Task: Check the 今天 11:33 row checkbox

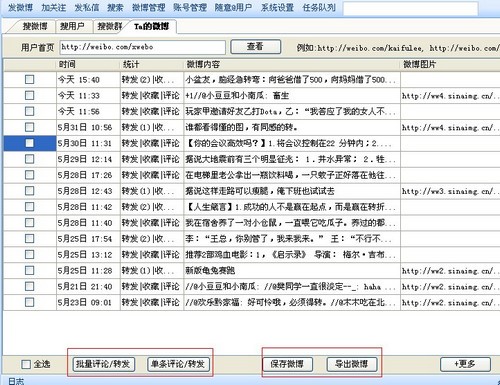Action: (30, 95)
